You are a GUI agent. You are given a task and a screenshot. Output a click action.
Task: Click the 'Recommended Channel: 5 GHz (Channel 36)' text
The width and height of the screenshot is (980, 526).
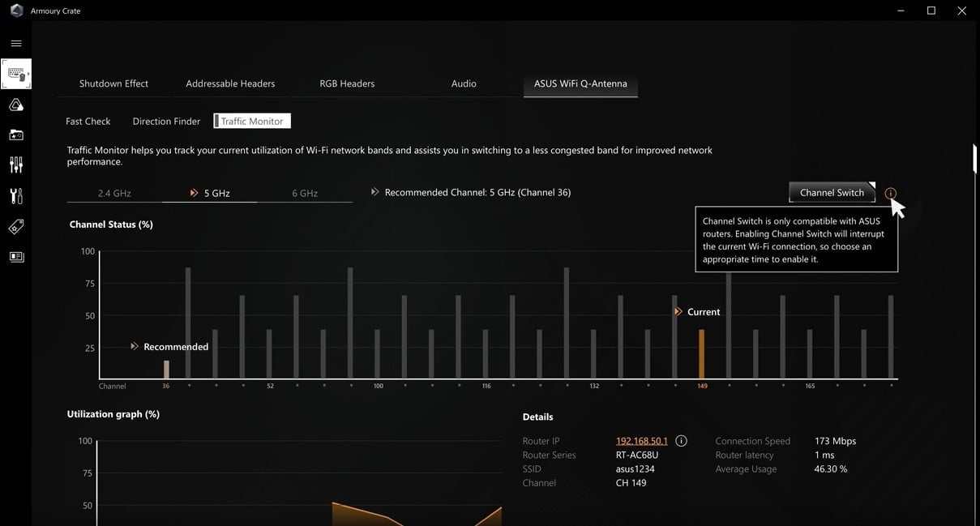point(477,193)
